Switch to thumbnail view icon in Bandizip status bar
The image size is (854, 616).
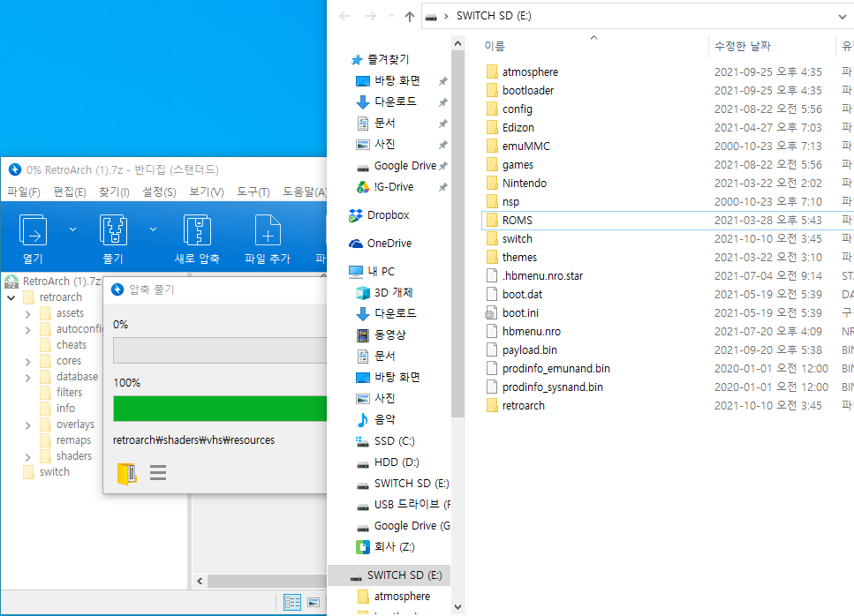pyautogui.click(x=314, y=602)
